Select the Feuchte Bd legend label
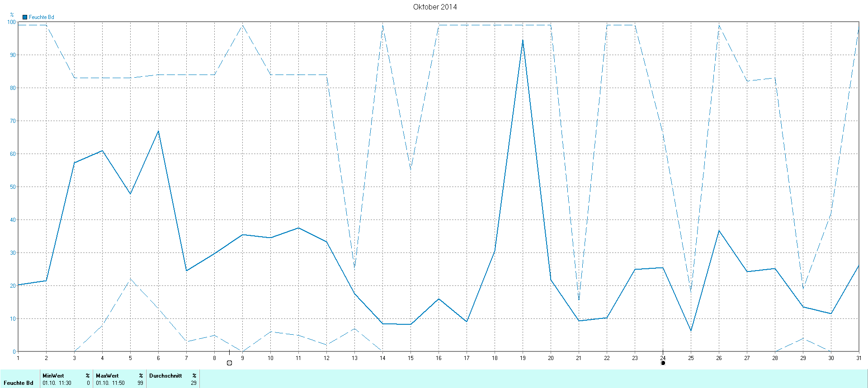868x388 pixels. point(41,17)
